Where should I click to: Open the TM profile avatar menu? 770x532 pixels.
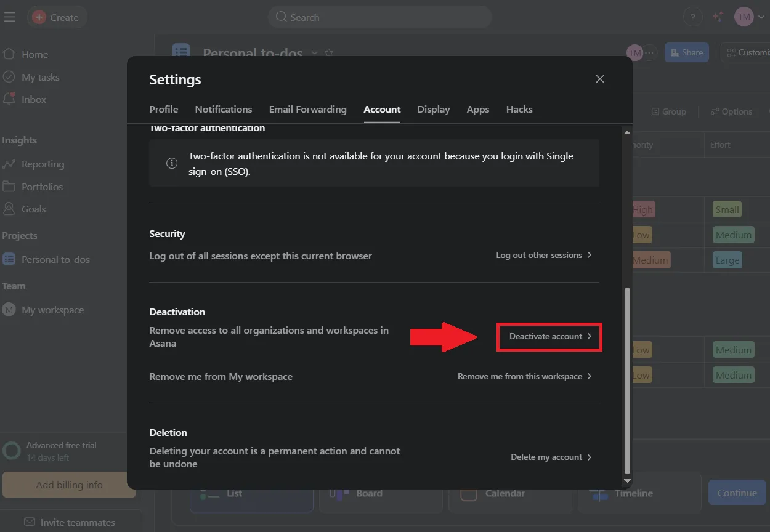point(749,17)
